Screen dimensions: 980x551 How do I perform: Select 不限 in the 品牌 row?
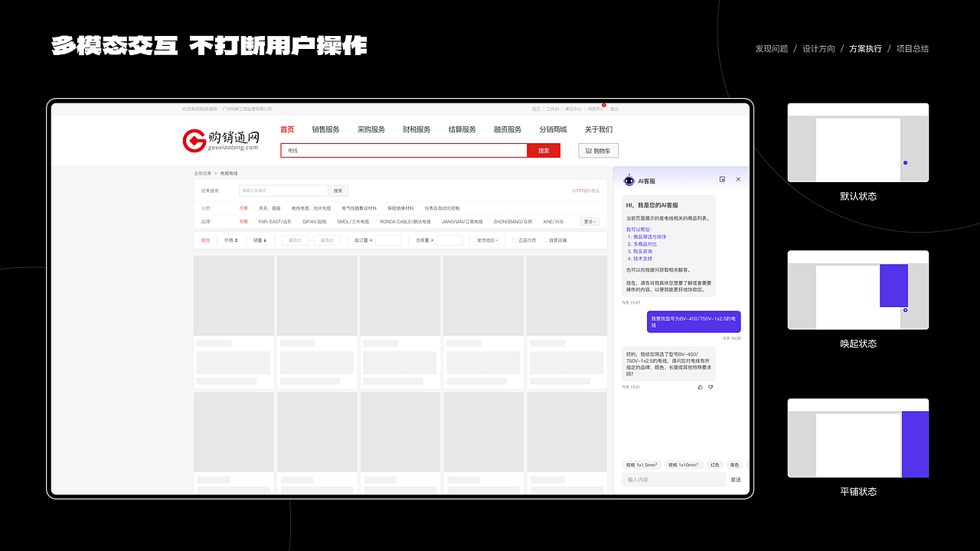tap(243, 221)
